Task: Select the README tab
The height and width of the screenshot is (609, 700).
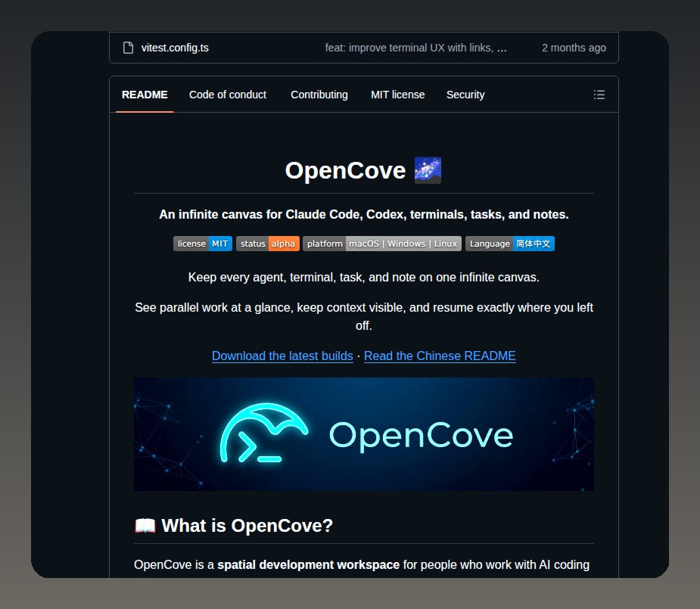Action: [145, 95]
